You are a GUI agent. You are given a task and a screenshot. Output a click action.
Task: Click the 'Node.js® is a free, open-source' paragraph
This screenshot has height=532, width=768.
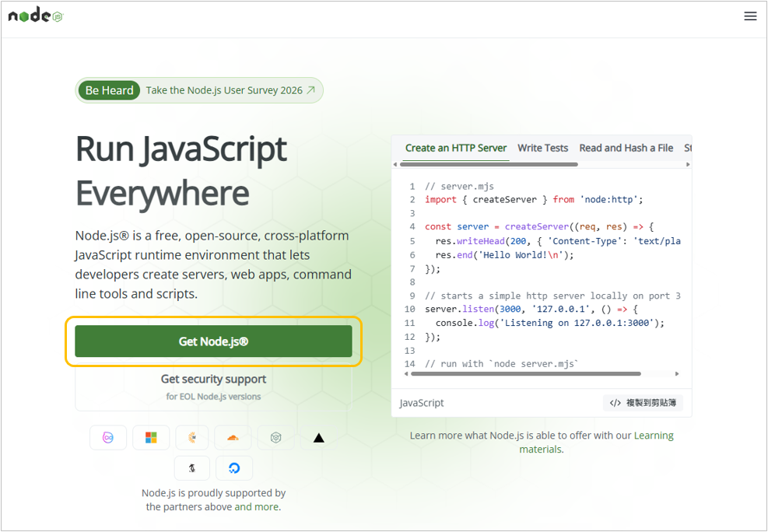pyautogui.click(x=213, y=264)
